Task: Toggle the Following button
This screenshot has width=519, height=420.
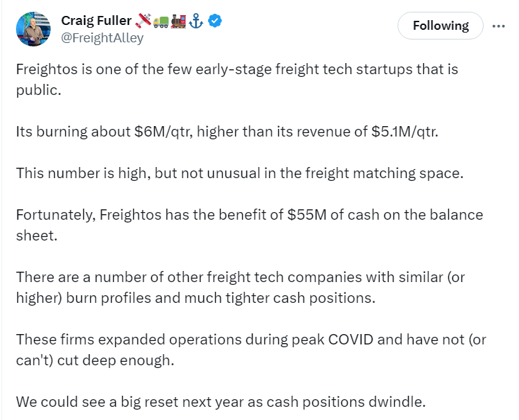Action: pyautogui.click(x=440, y=26)
